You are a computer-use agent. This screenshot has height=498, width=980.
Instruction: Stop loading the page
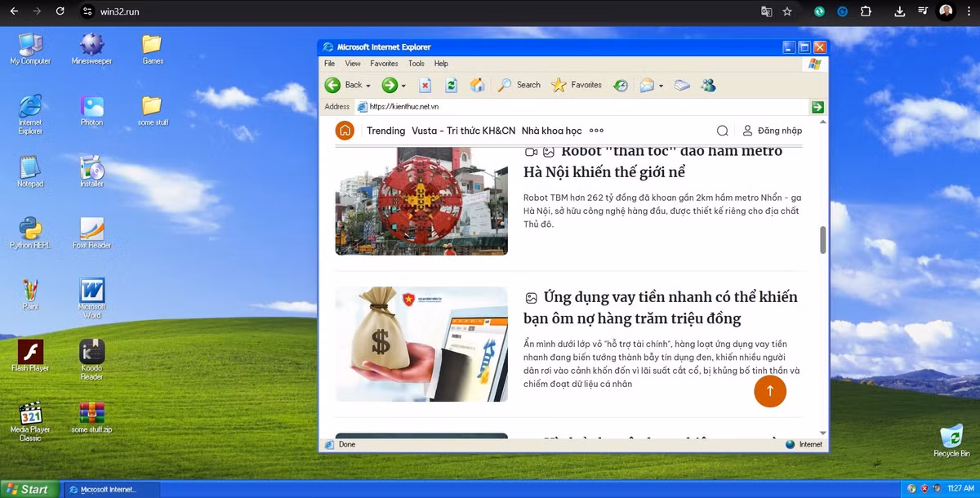[426, 85]
